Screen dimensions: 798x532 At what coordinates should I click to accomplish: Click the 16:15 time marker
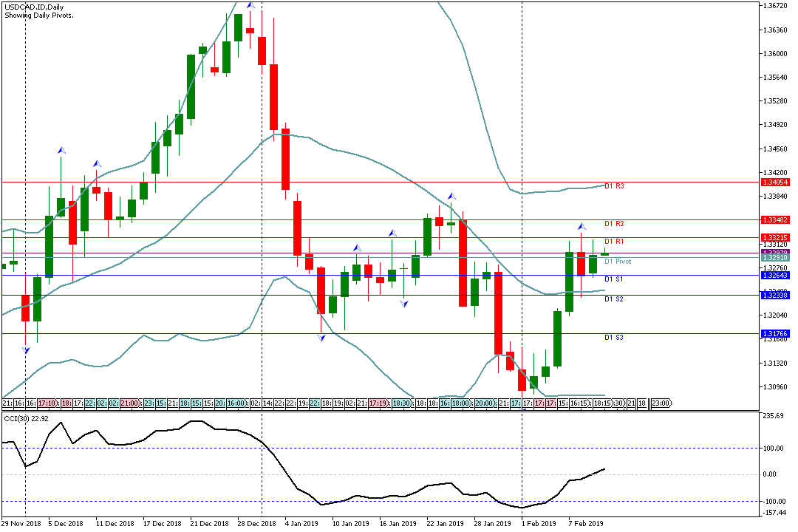(580, 403)
